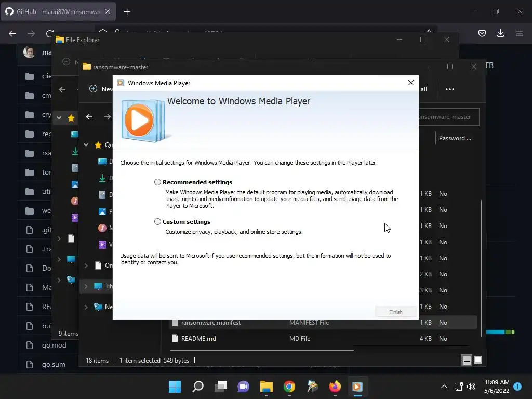Open the Windows Start menu
This screenshot has width=532, height=399.
(175, 387)
